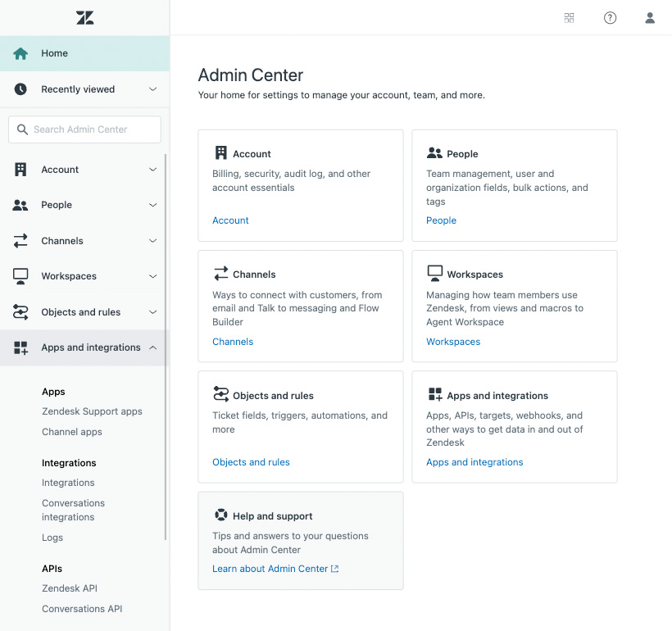The width and height of the screenshot is (672, 631).
Task: Click the Apps and integrations icon in sidebar
Action: pyautogui.click(x=20, y=347)
